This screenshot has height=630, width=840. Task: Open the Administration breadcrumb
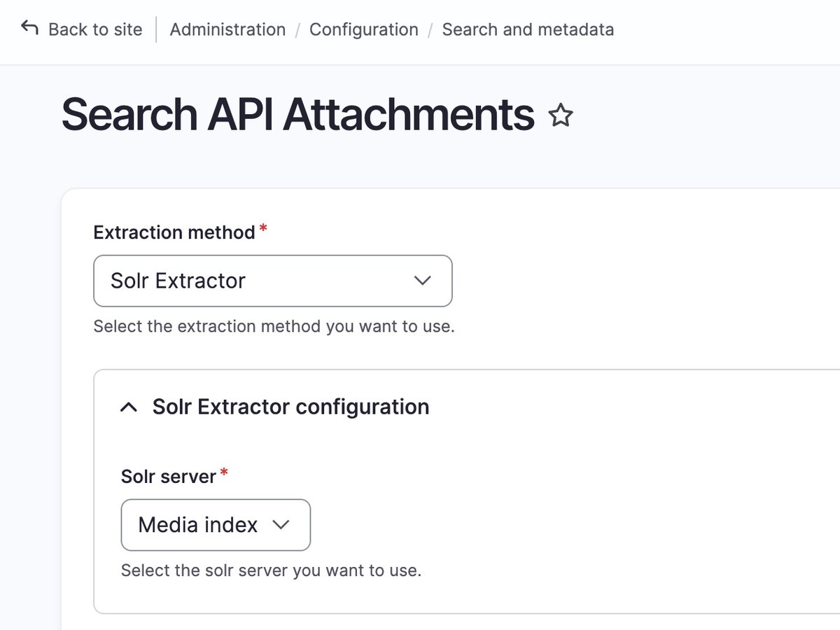tap(227, 30)
